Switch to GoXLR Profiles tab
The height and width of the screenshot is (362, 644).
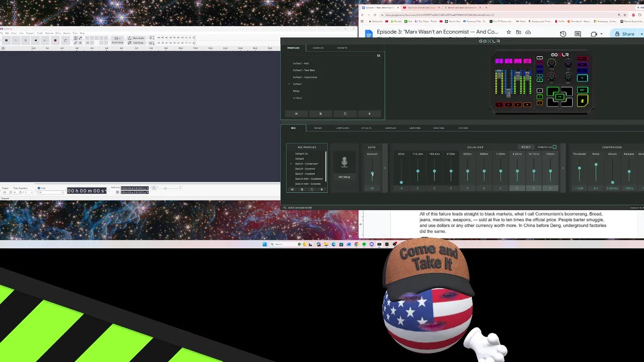[x=293, y=48]
